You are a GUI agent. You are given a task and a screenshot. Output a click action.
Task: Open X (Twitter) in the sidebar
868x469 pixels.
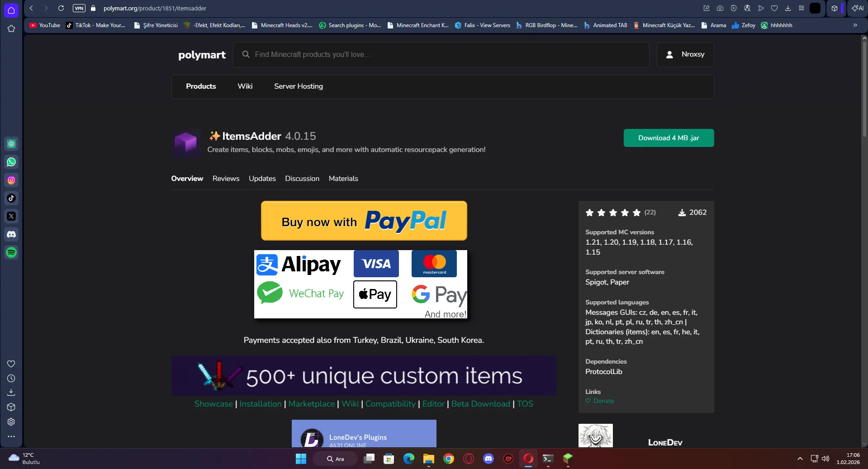(x=11, y=216)
